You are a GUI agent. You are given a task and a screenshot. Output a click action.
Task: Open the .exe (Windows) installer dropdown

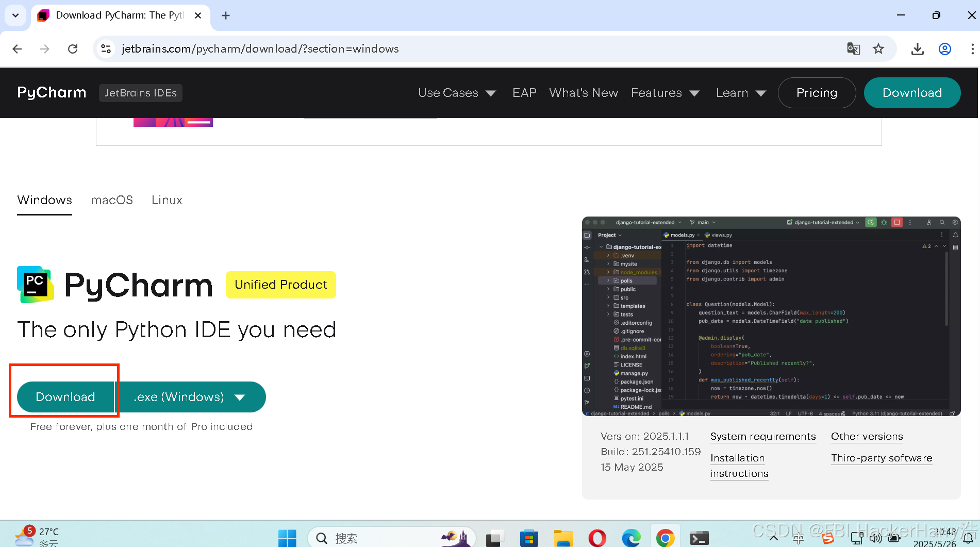pyautogui.click(x=190, y=397)
